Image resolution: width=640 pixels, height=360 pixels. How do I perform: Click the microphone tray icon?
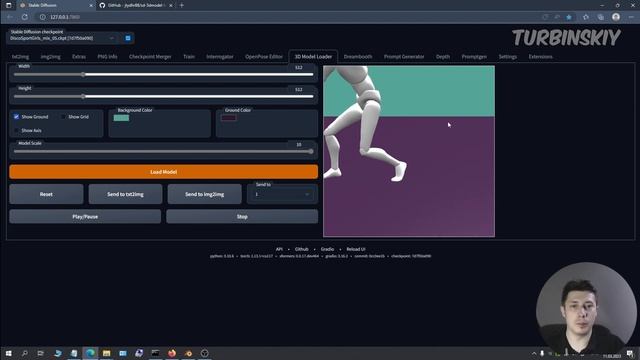tap(542, 353)
